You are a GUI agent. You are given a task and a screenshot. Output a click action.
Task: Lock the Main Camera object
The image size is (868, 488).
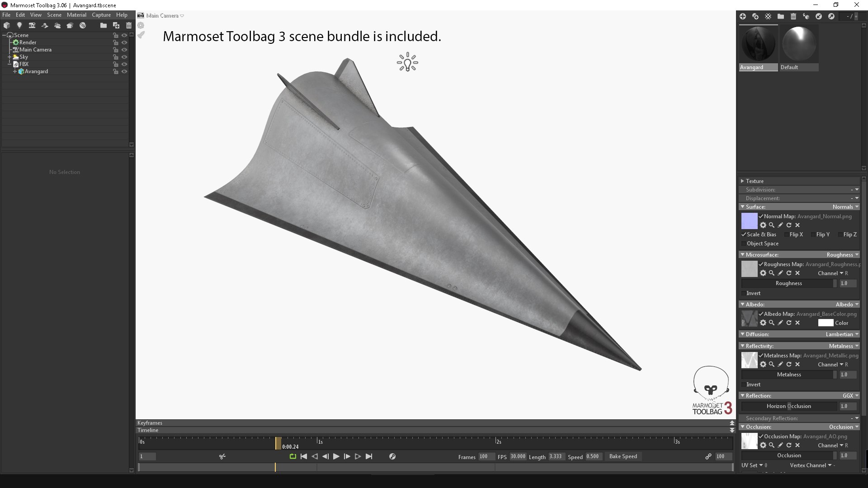point(115,50)
